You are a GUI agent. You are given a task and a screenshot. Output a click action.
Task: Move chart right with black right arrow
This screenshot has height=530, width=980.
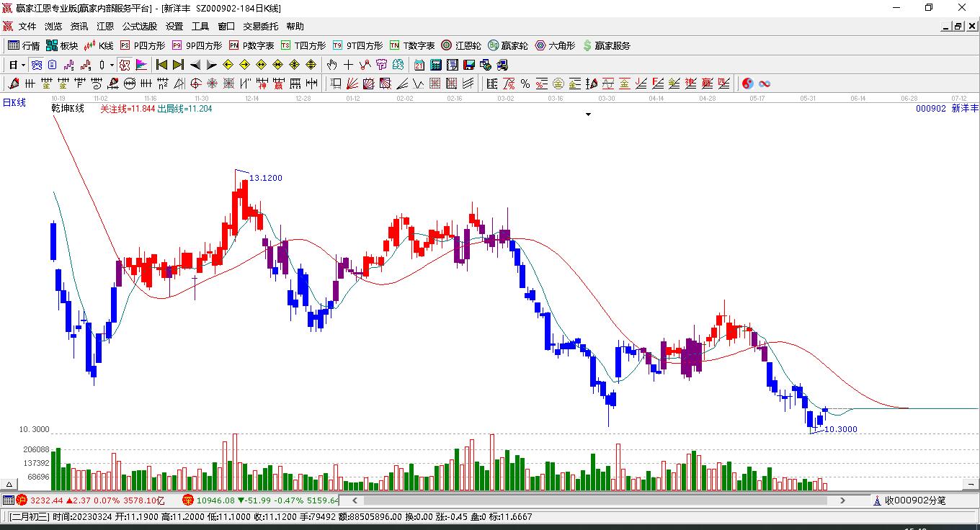(211, 65)
